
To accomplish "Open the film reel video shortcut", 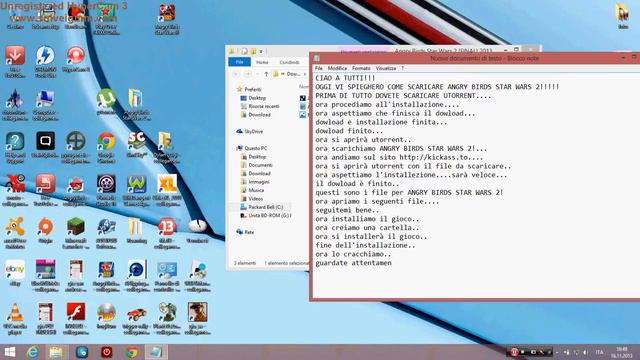I will point(106,190).
